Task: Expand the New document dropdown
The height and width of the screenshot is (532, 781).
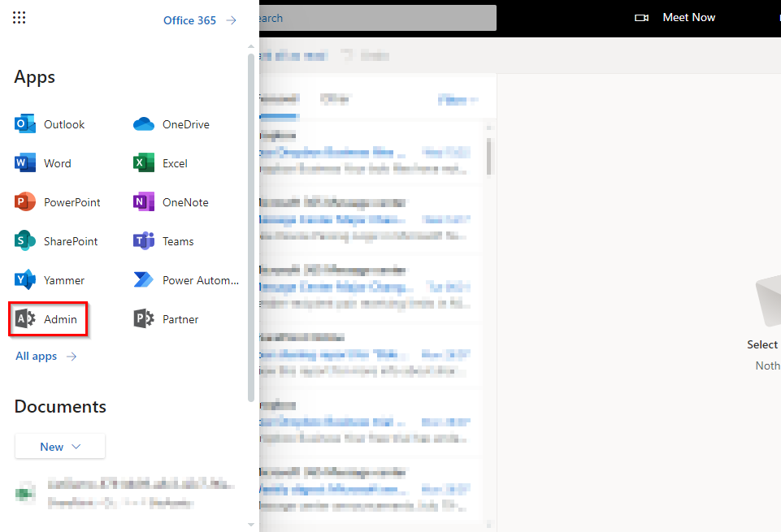Action: click(x=60, y=447)
